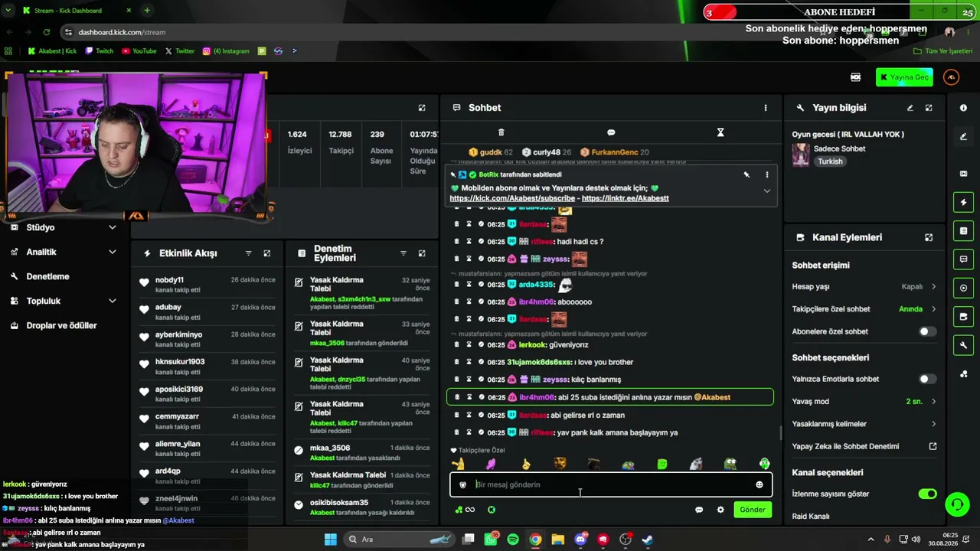Click the Sadece Sohbet category thumbnail
Image resolution: width=980 pixels, height=551 pixels.
pyautogui.click(x=801, y=155)
